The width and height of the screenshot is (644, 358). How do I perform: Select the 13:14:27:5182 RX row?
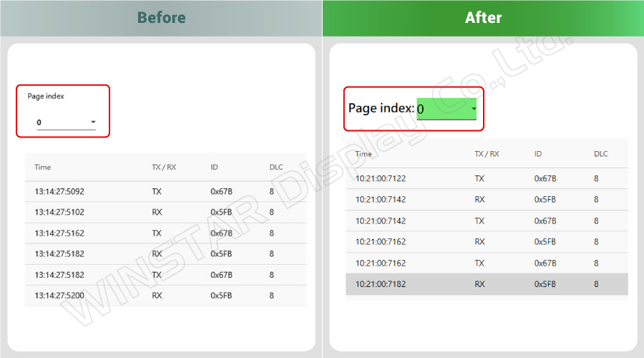point(165,253)
